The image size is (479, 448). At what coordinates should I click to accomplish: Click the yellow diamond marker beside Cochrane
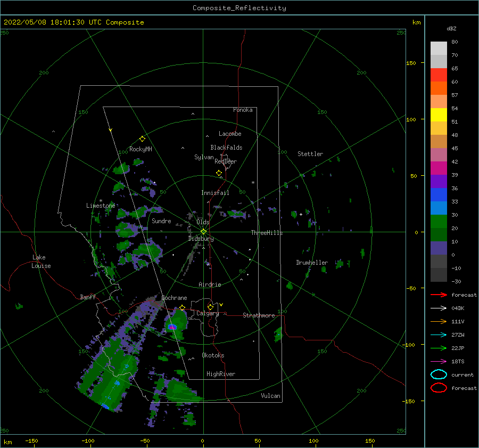tap(183, 307)
